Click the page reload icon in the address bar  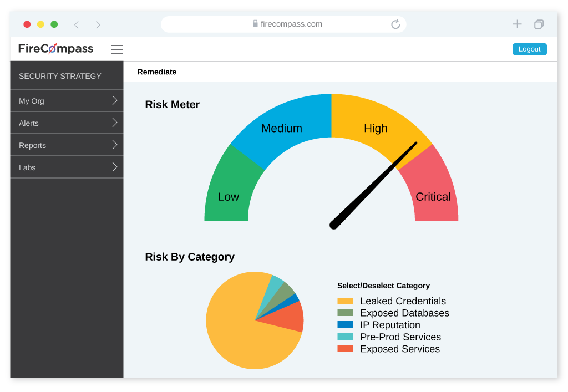pos(395,24)
